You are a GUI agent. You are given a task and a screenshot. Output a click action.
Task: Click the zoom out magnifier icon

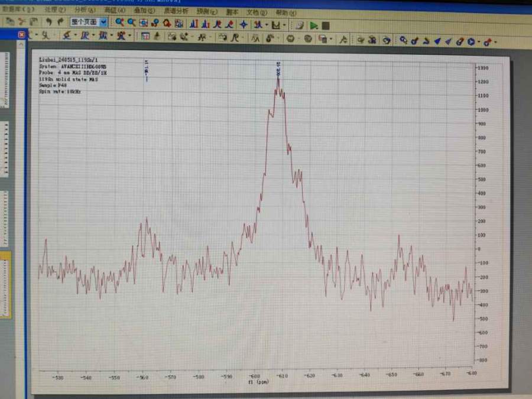tap(131, 22)
